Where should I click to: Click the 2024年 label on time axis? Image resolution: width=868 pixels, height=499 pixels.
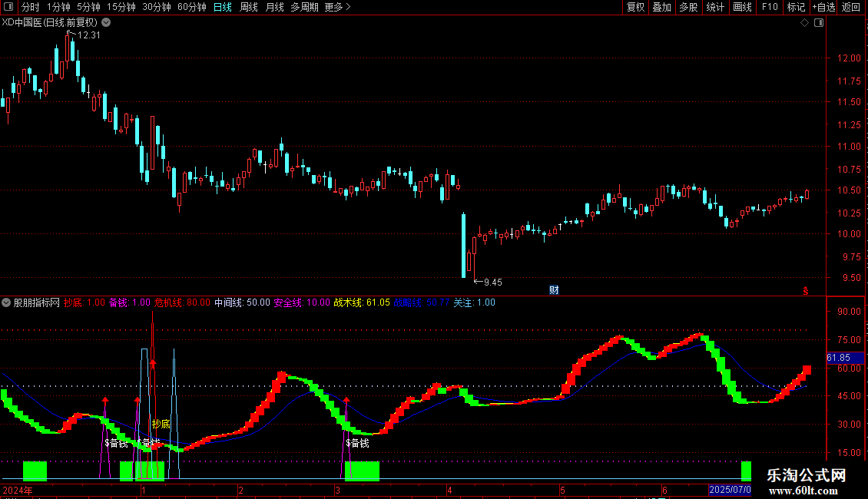18,490
